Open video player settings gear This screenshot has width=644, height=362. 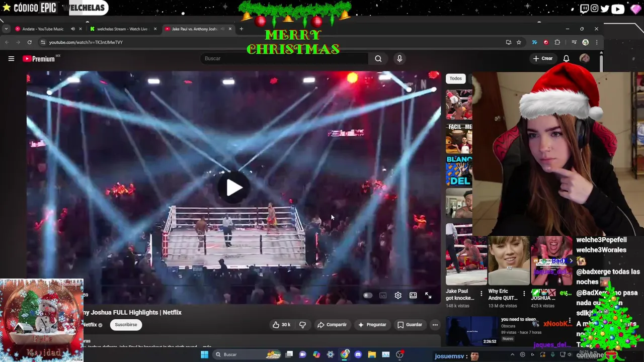398,296
